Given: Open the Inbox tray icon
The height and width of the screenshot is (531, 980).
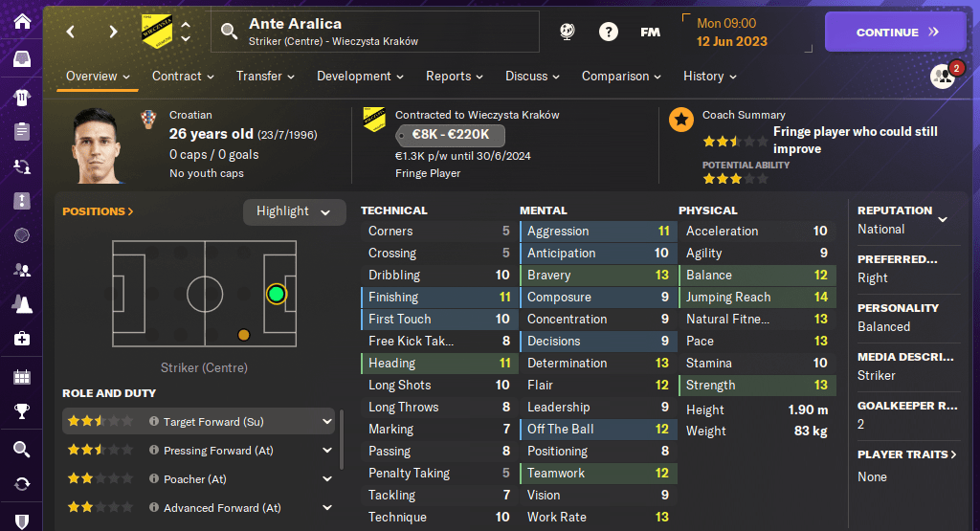Looking at the screenshot, I should pos(21,59).
